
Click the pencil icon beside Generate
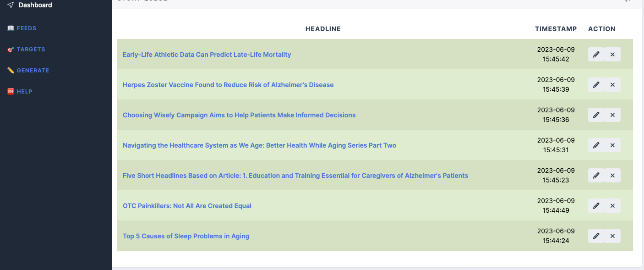[x=11, y=71]
